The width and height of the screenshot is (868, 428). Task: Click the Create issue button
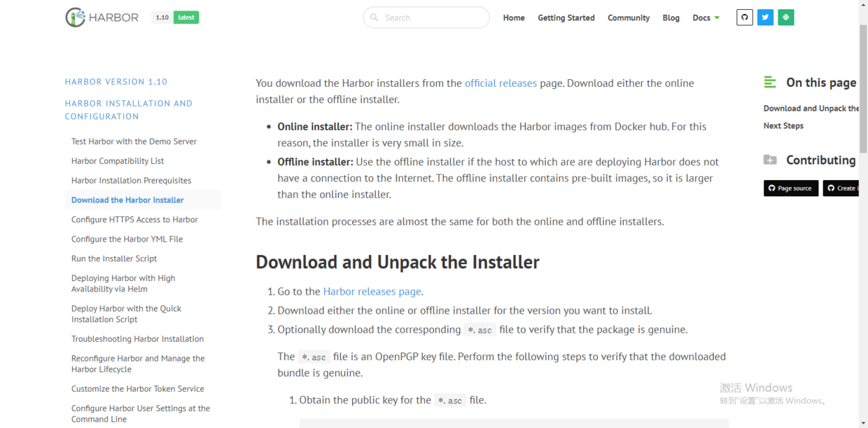click(x=841, y=188)
